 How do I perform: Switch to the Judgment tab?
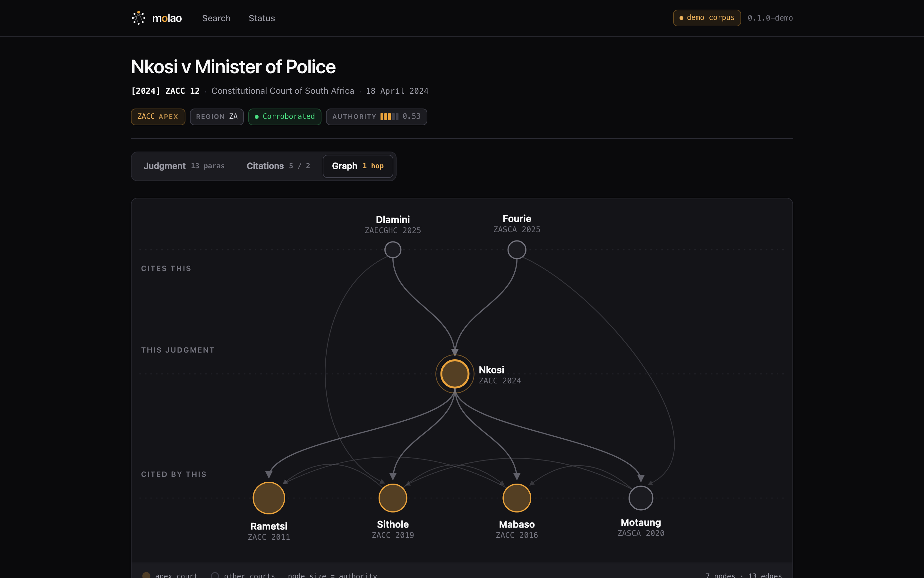click(x=184, y=166)
